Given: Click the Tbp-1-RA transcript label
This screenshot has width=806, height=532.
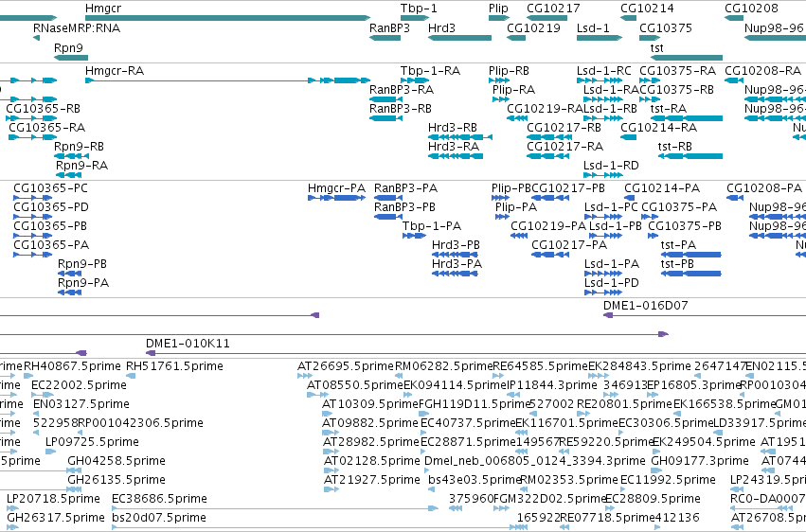Looking at the screenshot, I should [430, 71].
